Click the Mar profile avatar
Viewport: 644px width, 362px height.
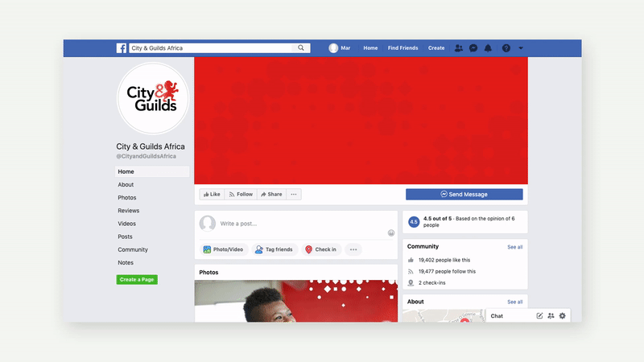pos(333,48)
